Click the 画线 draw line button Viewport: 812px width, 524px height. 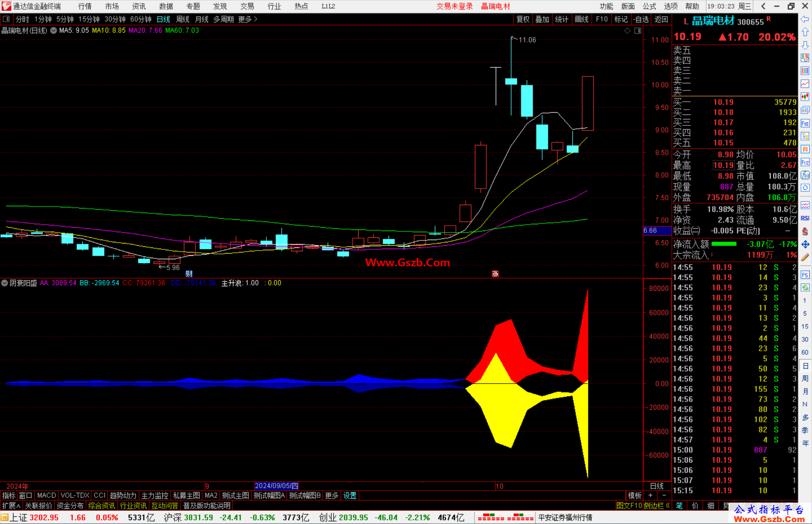(582, 19)
